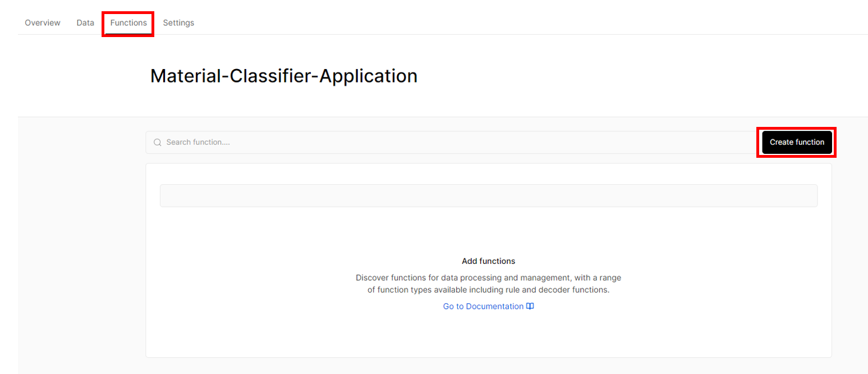Viewport: 868px width, 374px height.
Task: Click the Material-Classifier-Application title
Action: 284,76
